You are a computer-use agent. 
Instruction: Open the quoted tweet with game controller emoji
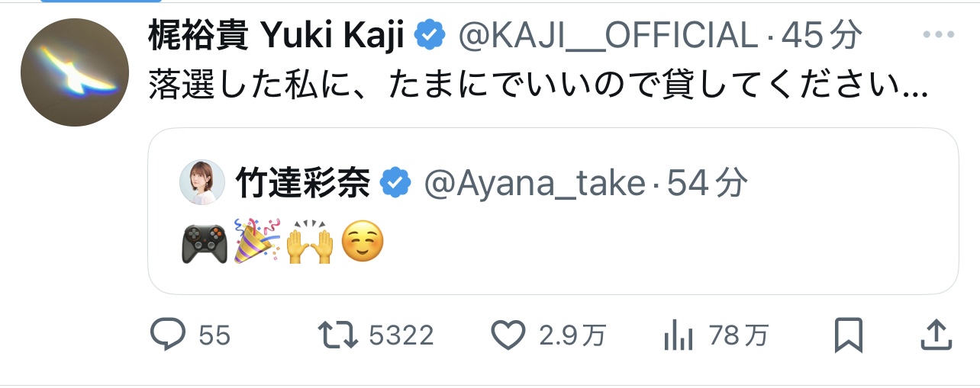coord(553,244)
